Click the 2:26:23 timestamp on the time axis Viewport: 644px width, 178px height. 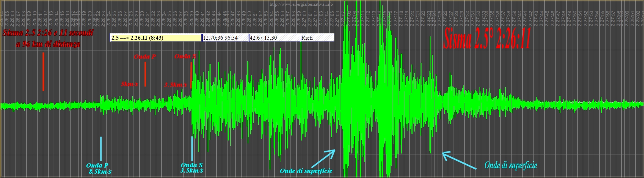click(x=104, y=18)
